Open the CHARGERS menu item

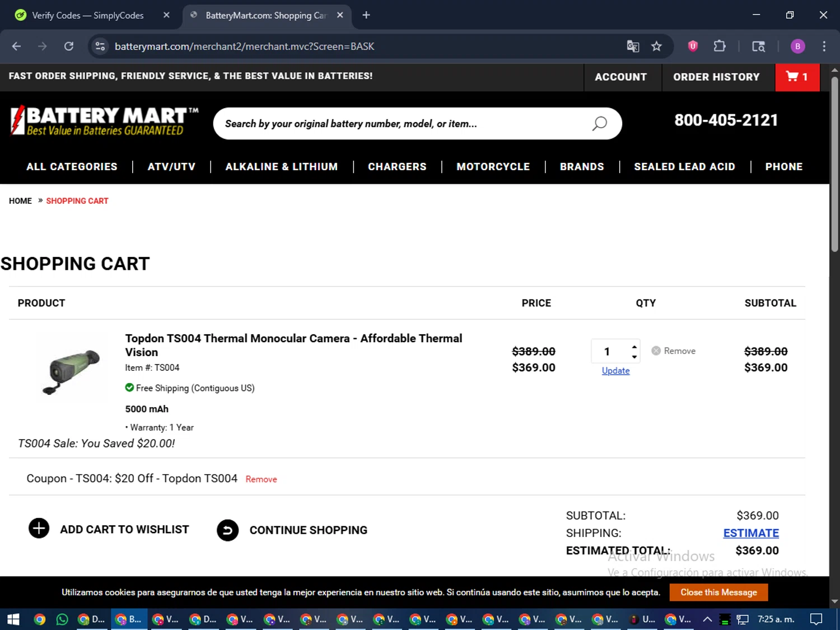tap(397, 167)
